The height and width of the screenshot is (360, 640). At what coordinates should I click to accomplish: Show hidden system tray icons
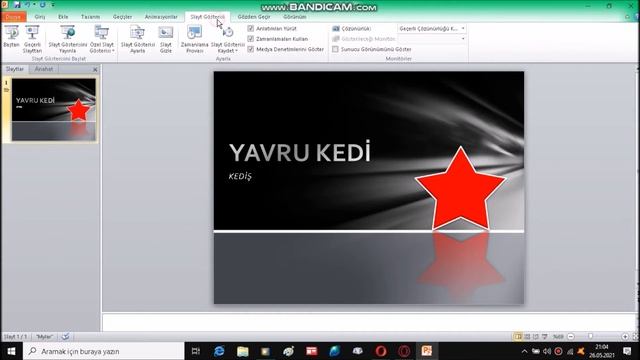point(524,351)
